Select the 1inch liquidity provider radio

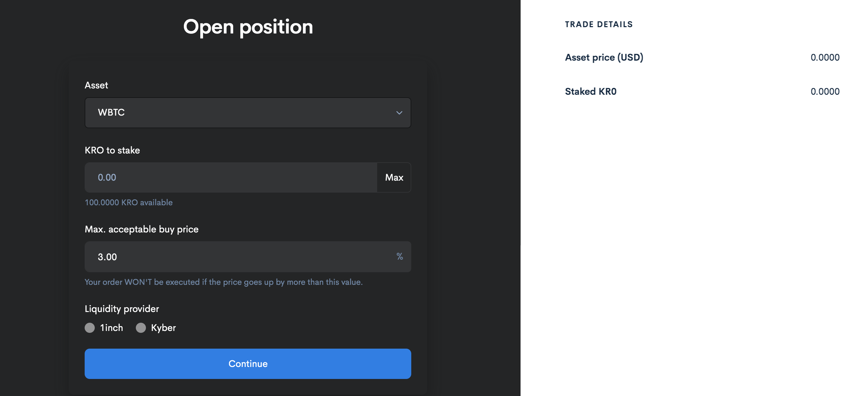tap(90, 328)
